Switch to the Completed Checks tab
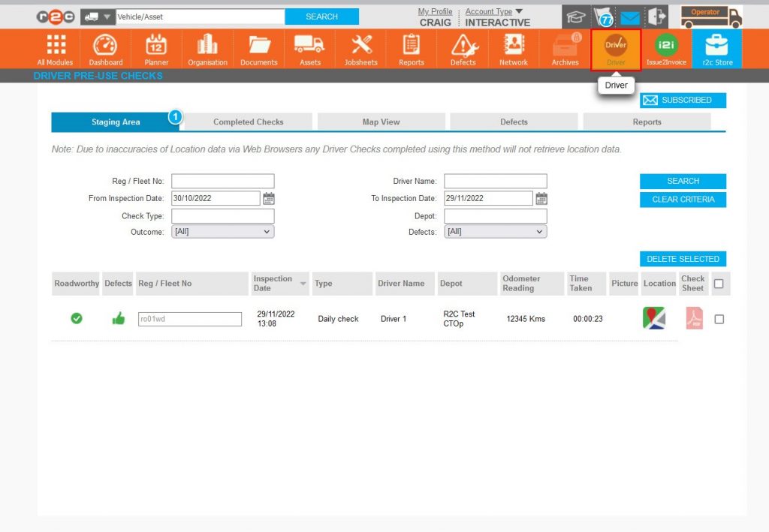 248,121
